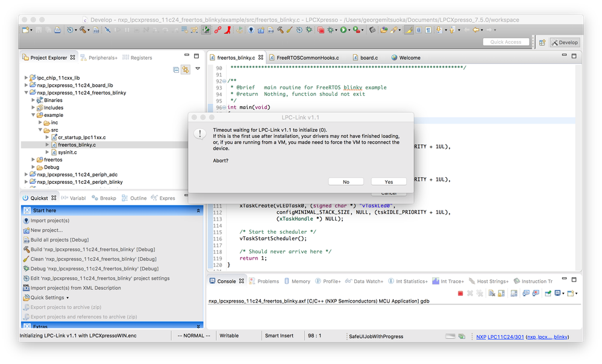Screen dimensions: 602x364
Task: Toggle Show Whitespace Characters pilcrow icon
Action: pyautogui.click(x=428, y=30)
